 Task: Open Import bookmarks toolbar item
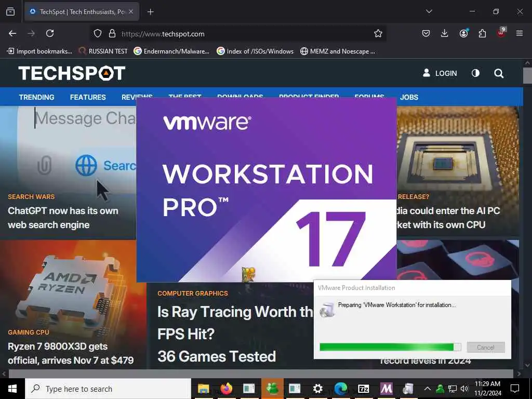click(x=39, y=51)
